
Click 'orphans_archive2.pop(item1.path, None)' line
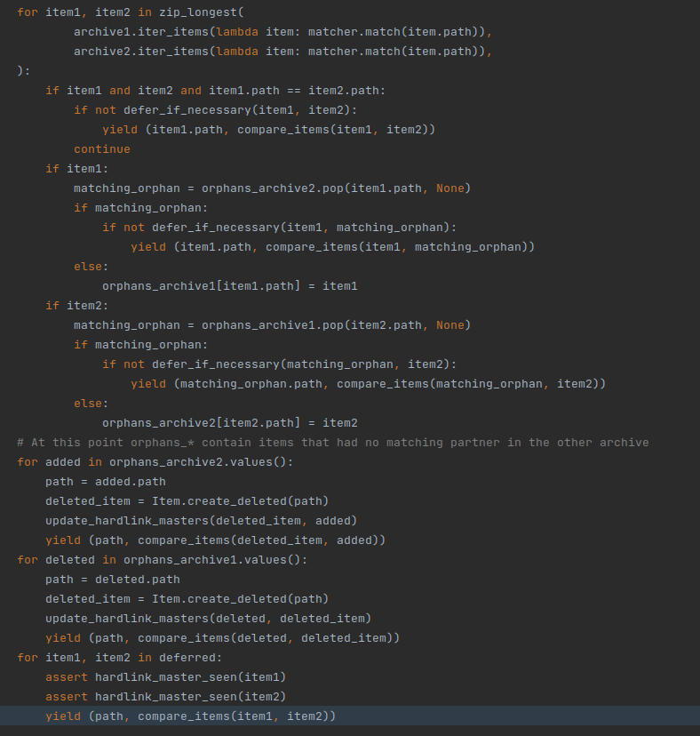(272, 188)
